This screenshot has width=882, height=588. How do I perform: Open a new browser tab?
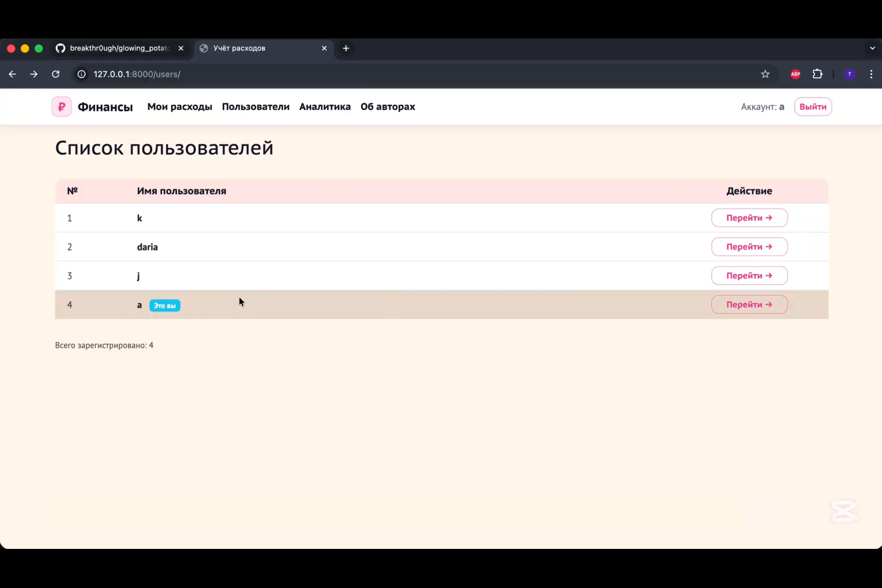[x=346, y=49]
